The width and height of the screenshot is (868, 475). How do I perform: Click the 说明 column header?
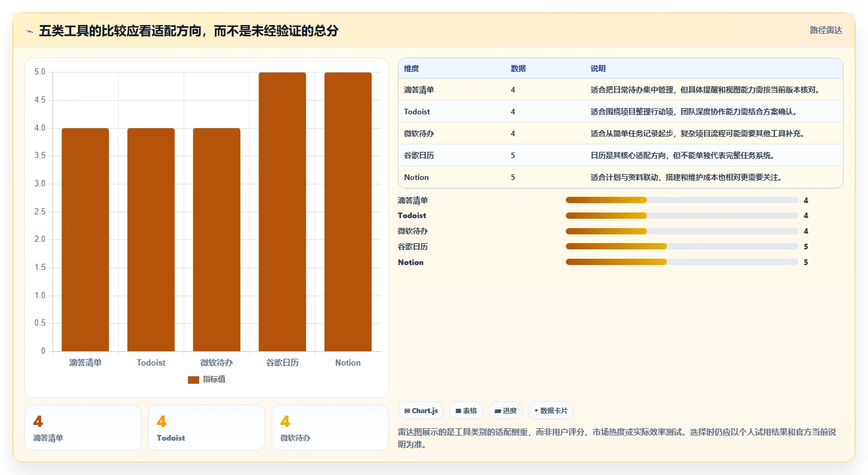pos(598,68)
